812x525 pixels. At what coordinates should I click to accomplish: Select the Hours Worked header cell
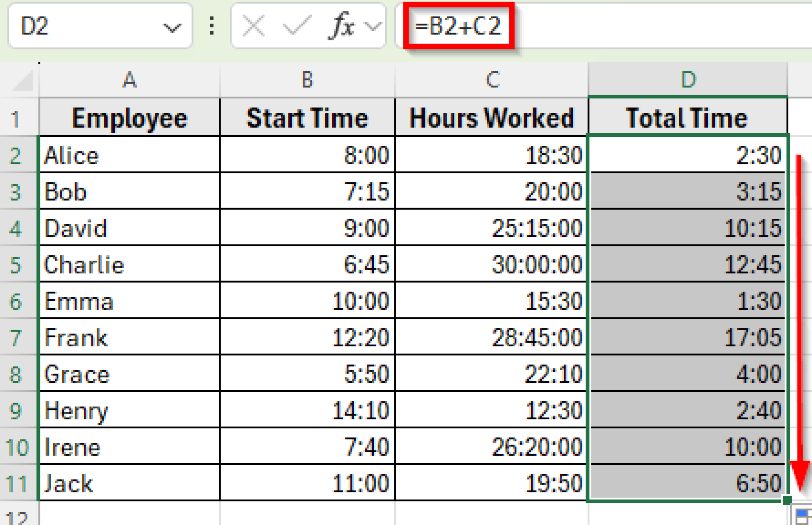[x=492, y=117]
